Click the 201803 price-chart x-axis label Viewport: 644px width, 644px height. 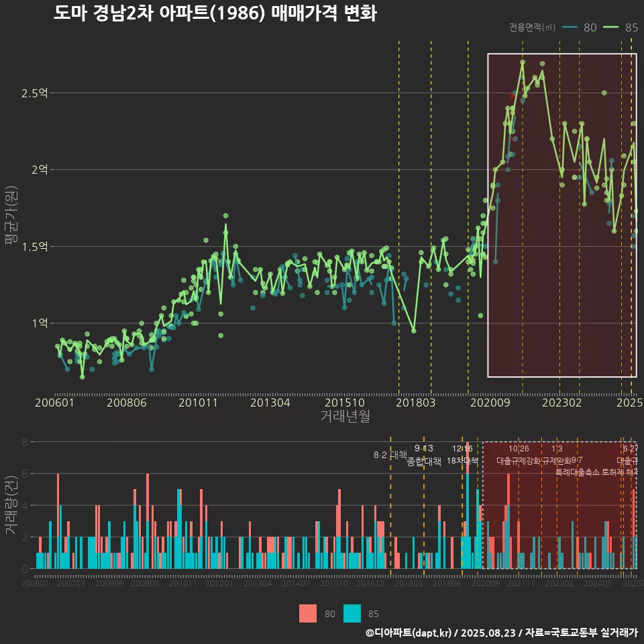coord(416,402)
